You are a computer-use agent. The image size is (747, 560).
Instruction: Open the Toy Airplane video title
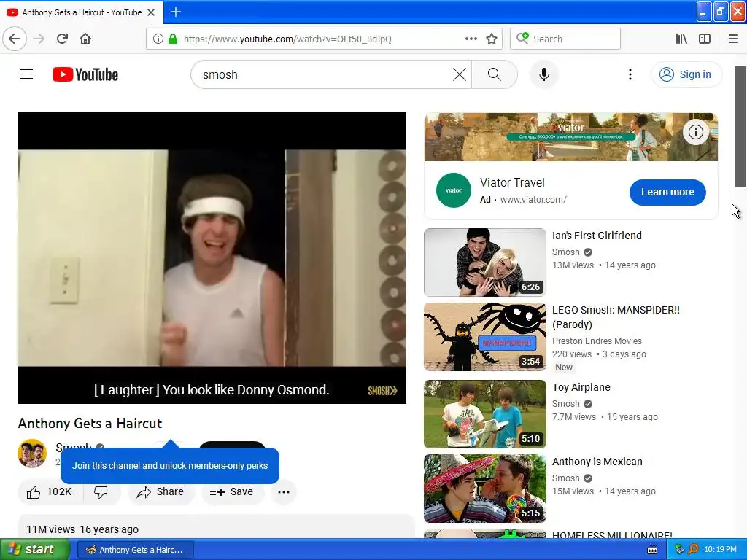(x=581, y=387)
